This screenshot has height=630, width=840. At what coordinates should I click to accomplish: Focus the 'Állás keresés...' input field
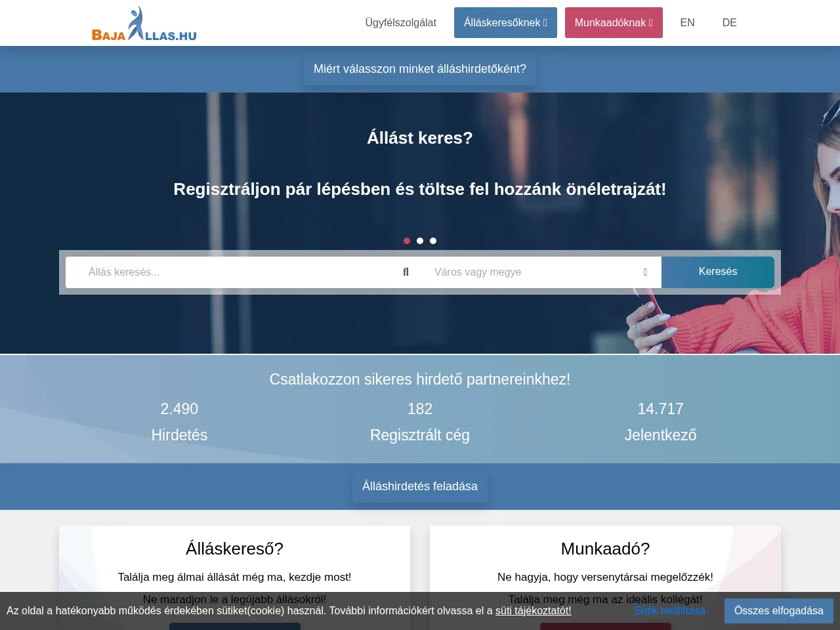(241, 272)
